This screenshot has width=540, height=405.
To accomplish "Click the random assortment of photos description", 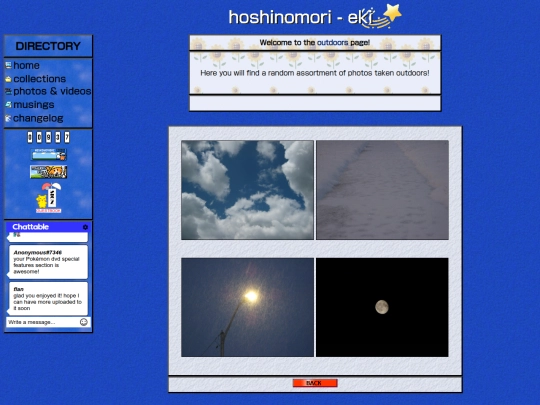I will tap(315, 73).
